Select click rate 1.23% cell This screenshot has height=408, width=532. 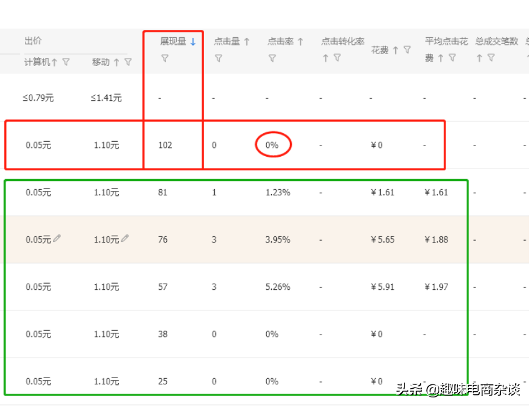pyautogui.click(x=278, y=192)
